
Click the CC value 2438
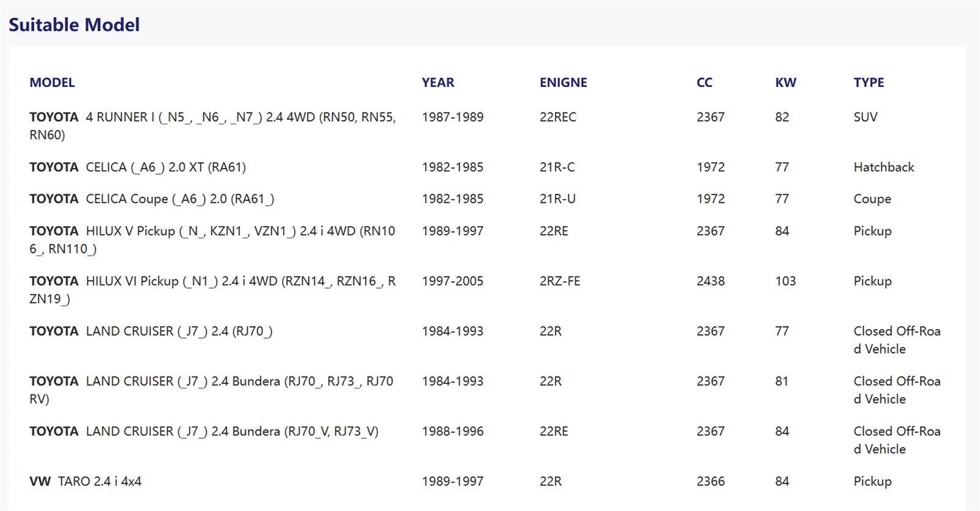(x=710, y=281)
